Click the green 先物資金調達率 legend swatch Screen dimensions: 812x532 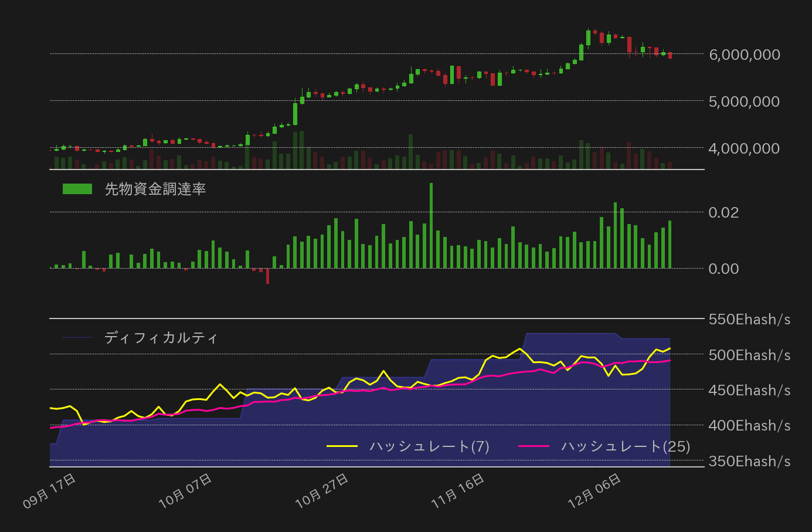click(77, 189)
